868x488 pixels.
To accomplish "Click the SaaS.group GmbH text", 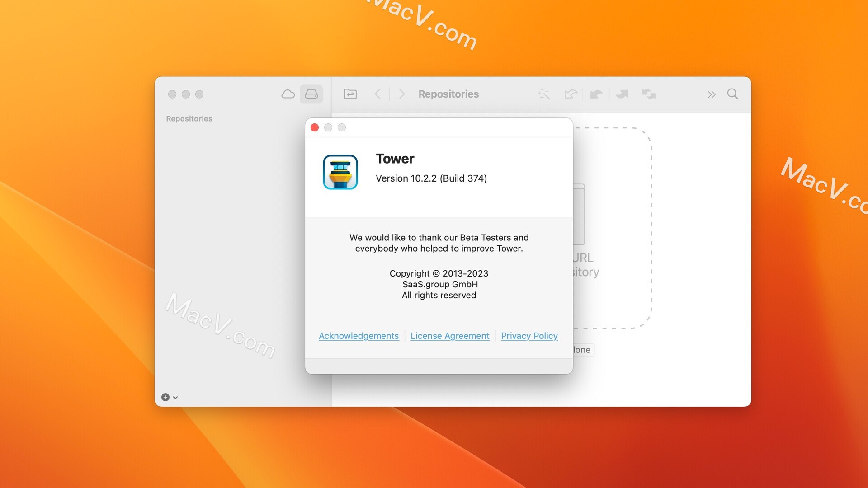I will coord(440,284).
